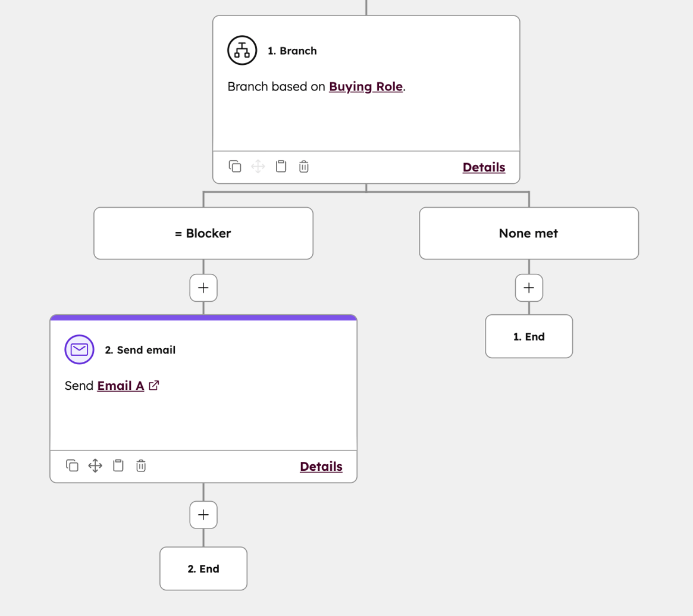The height and width of the screenshot is (616, 693).
Task: Open the Email A link
Action: click(121, 385)
